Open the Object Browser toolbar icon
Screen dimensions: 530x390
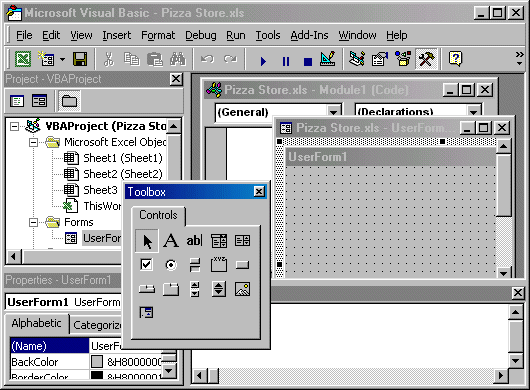pos(403,59)
